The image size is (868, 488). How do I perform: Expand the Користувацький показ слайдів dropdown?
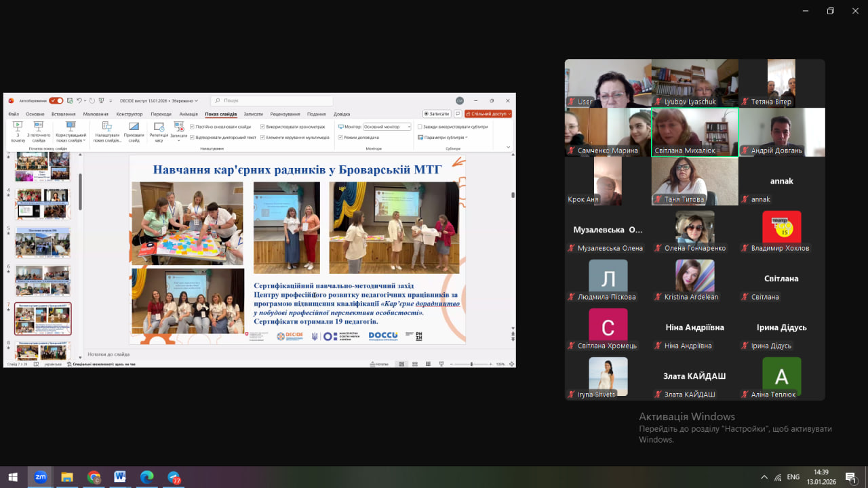tap(71, 131)
